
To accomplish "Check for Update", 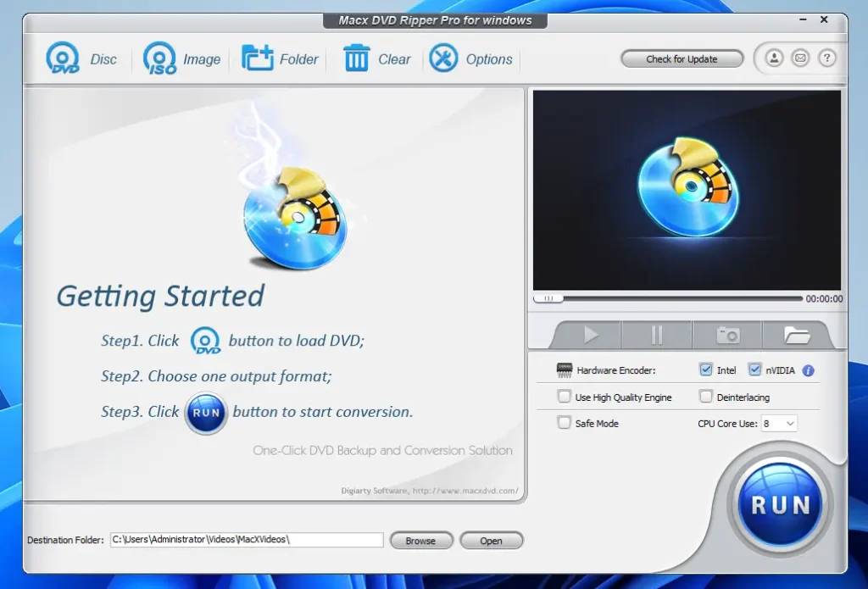I will [x=682, y=58].
